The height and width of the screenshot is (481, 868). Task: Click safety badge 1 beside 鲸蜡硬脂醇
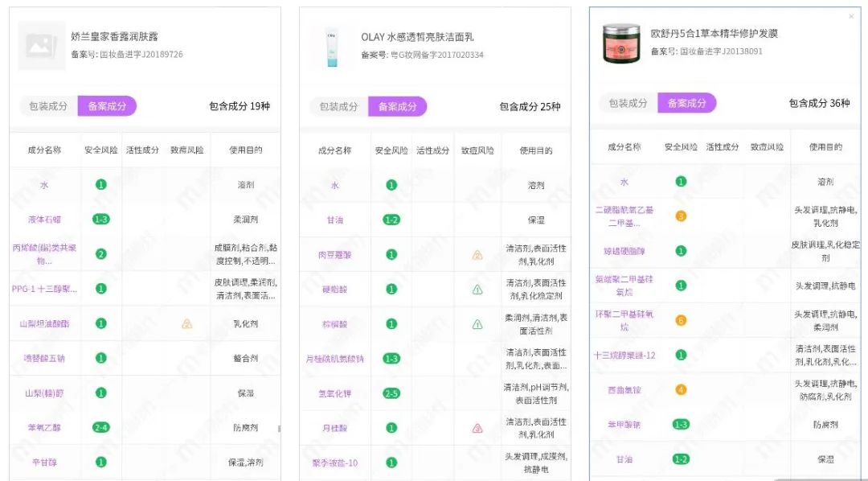[x=681, y=251]
